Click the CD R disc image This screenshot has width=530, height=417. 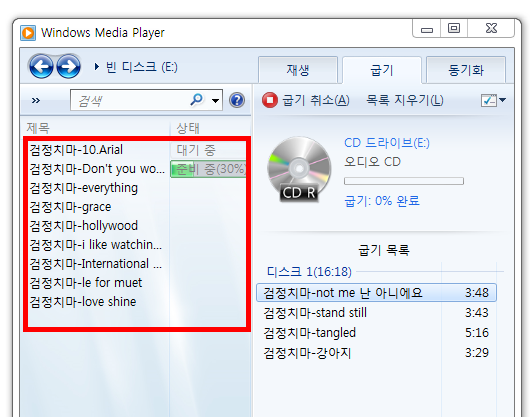click(299, 169)
